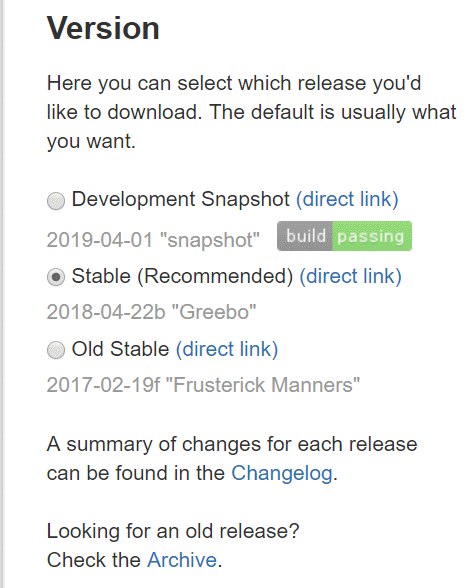Click the "Looking for an old release?" text

tap(173, 531)
